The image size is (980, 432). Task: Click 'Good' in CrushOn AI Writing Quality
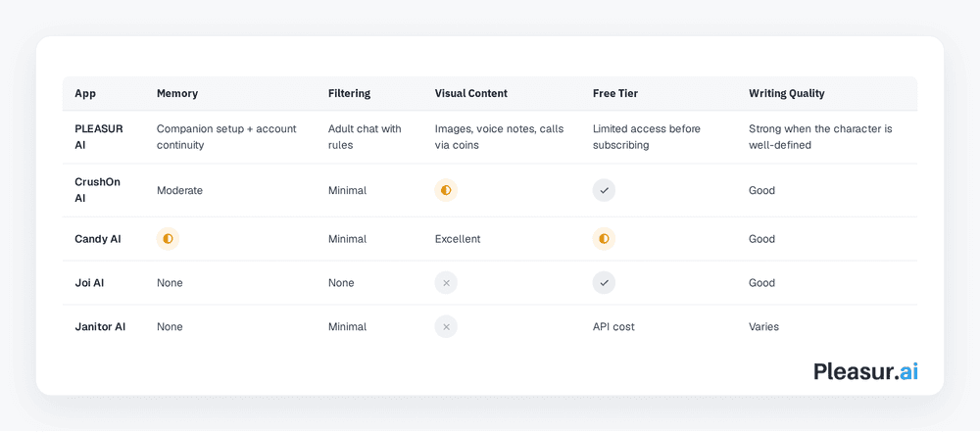761,190
